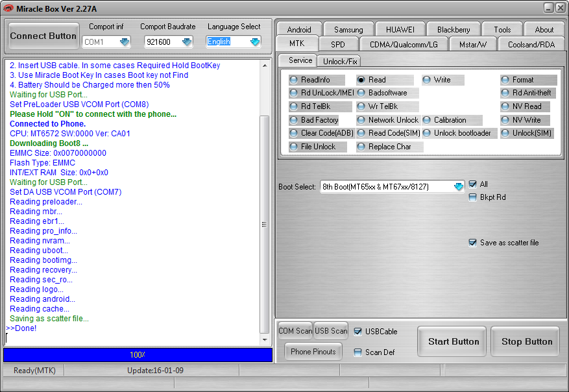Screen dimensions: 569x392
Task: Click the COM1 comport field
Action: point(106,42)
